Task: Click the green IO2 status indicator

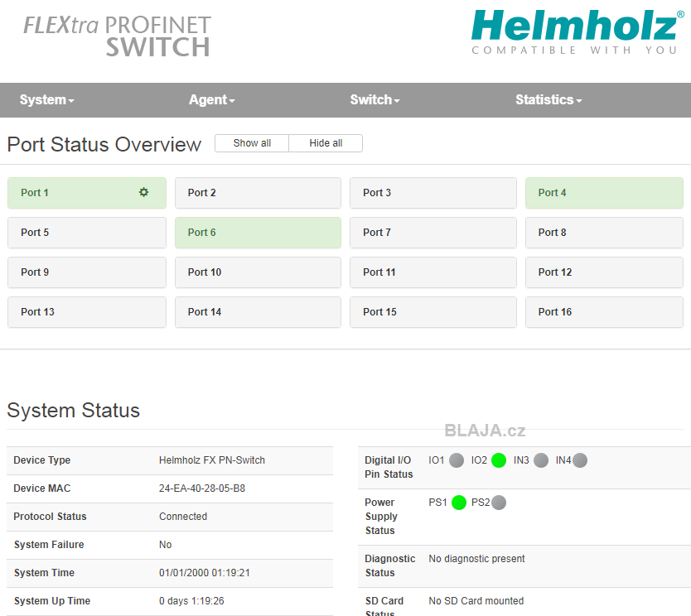Action: (499, 460)
